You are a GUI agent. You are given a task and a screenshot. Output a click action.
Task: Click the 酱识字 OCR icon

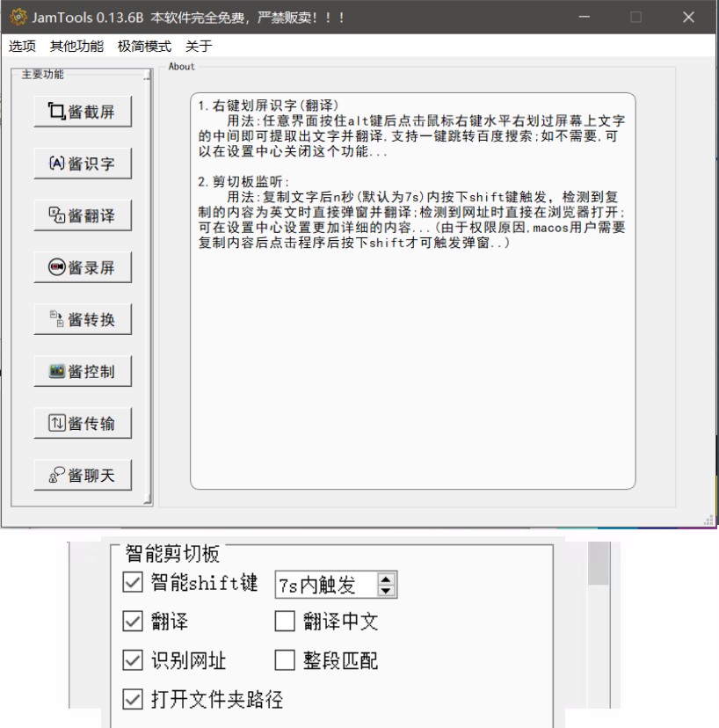[56, 163]
